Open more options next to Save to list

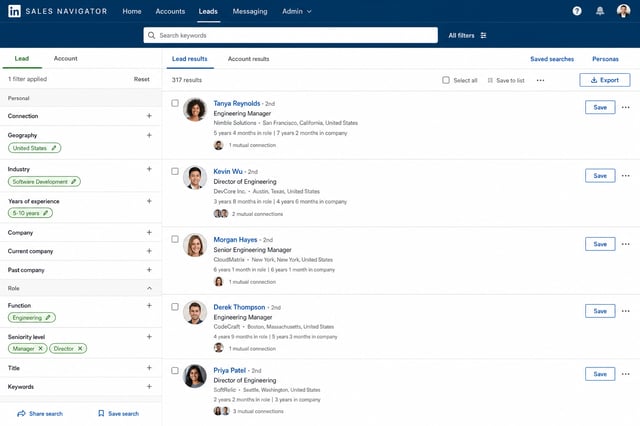[540, 80]
